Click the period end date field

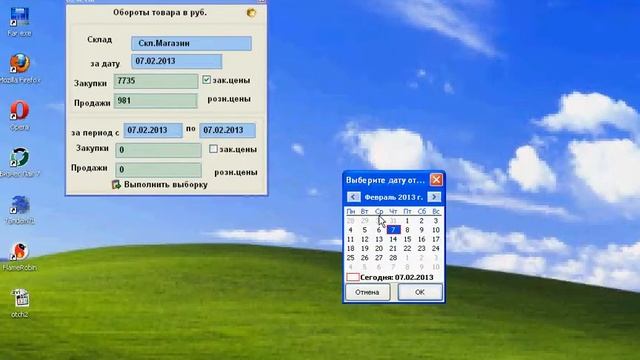227,130
